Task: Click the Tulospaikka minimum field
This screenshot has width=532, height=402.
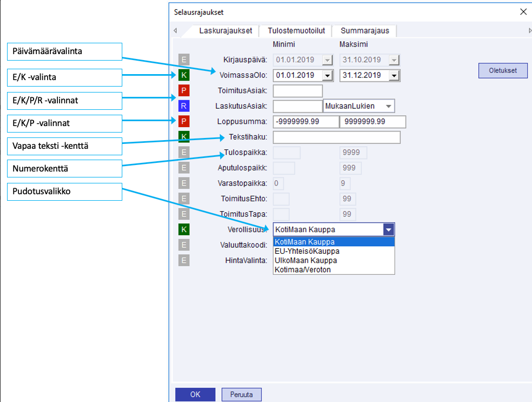Action: (287, 153)
